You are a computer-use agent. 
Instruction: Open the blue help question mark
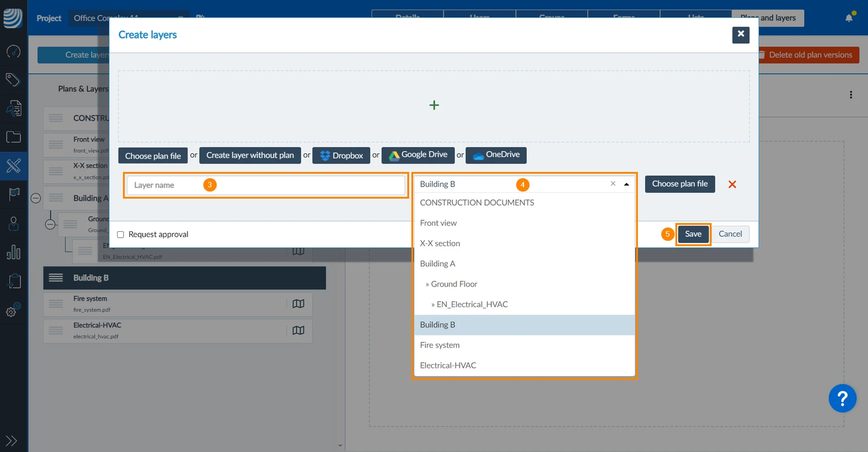842,399
